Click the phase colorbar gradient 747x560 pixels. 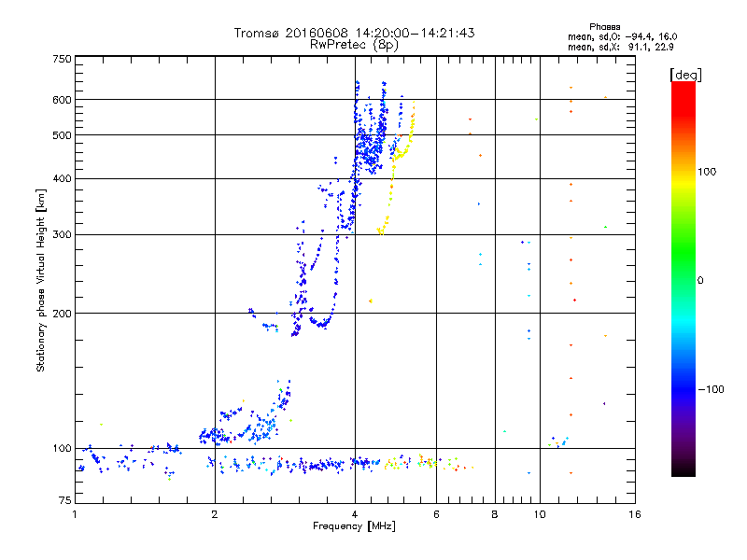(684, 279)
